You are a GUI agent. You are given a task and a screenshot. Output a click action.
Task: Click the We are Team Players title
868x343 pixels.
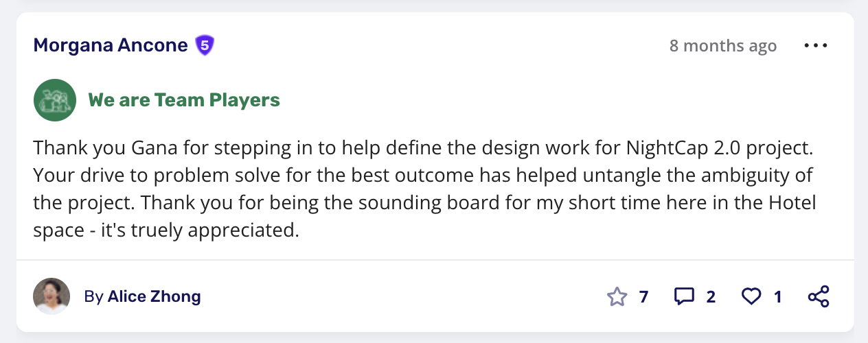184,100
